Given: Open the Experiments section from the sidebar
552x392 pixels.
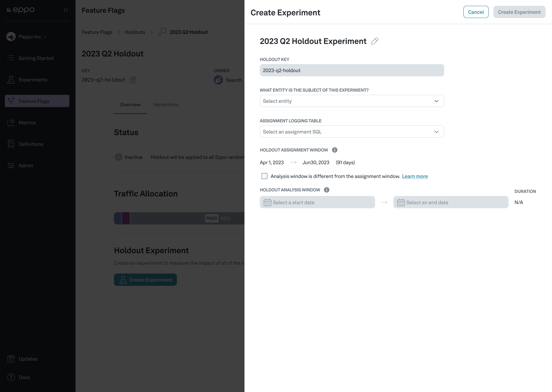Looking at the screenshot, I should pyautogui.click(x=33, y=79).
